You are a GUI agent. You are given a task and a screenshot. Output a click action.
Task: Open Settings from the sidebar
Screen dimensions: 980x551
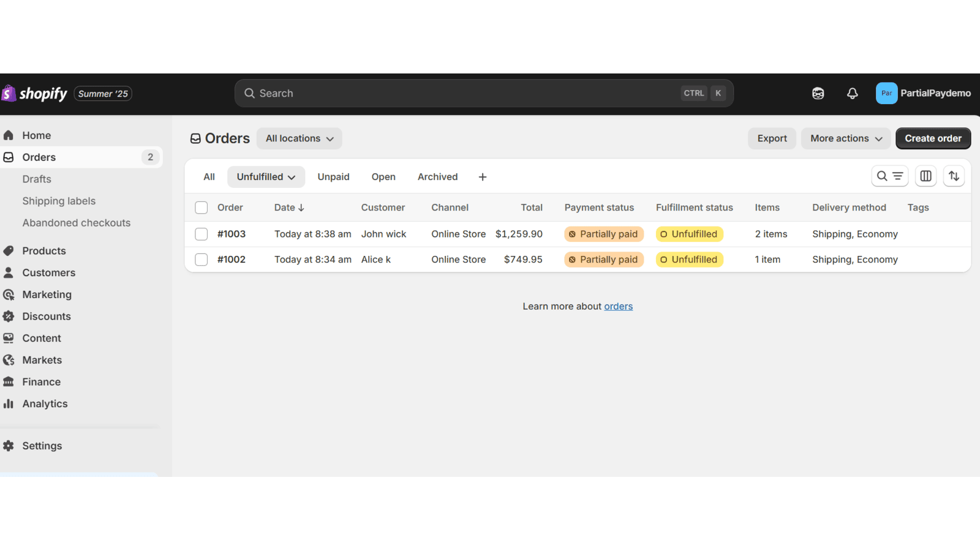pyautogui.click(x=42, y=446)
